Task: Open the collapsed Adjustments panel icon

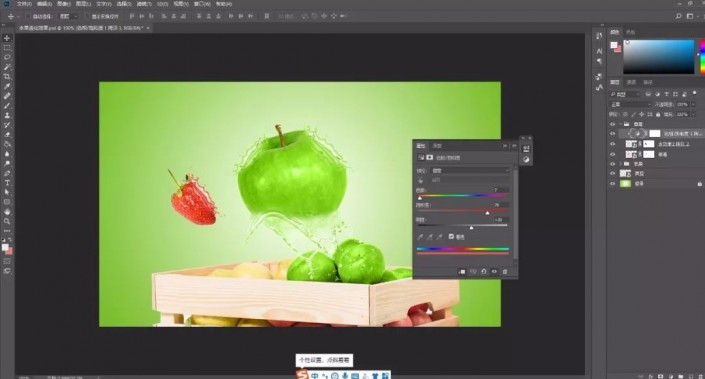Action: (x=526, y=160)
